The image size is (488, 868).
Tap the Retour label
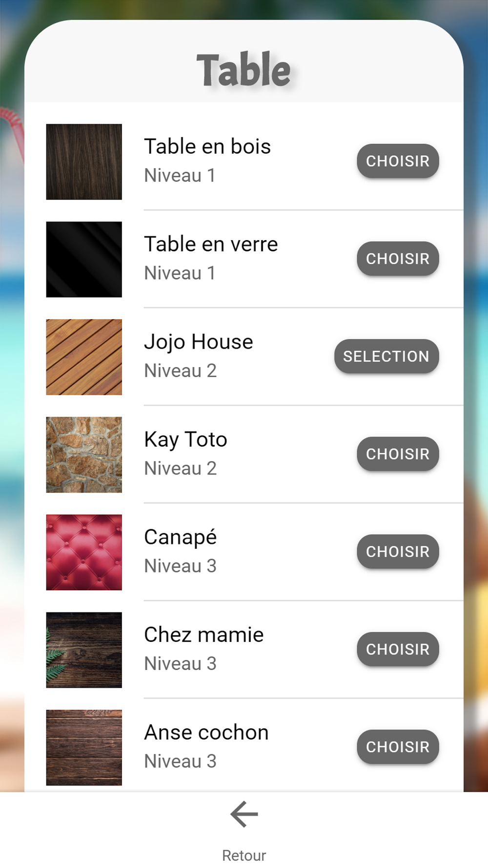(244, 855)
